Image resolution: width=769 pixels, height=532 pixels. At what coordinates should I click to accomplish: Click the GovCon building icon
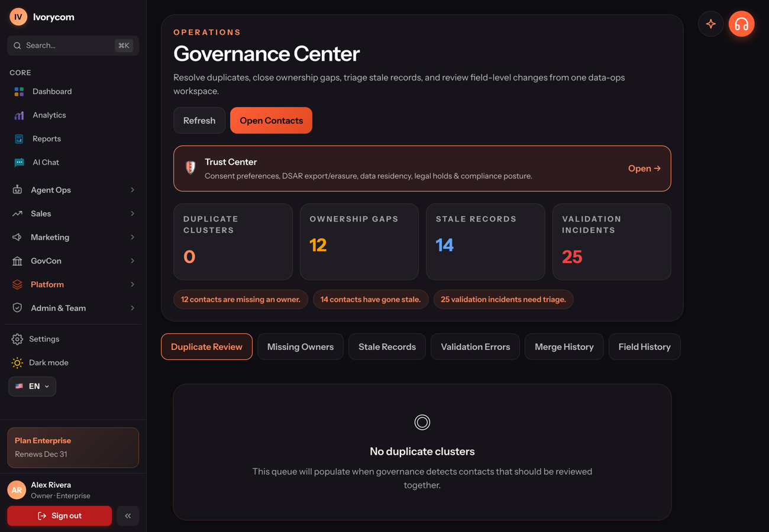(x=17, y=261)
